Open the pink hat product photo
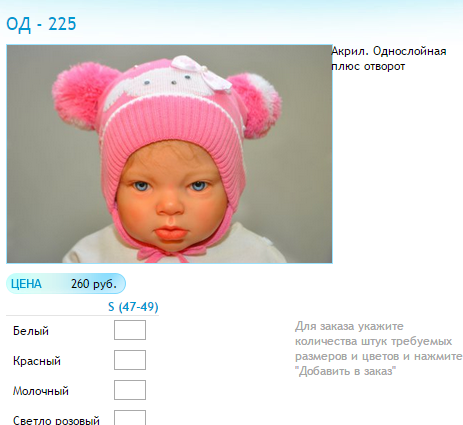This screenshot has width=463, height=425. [169, 154]
